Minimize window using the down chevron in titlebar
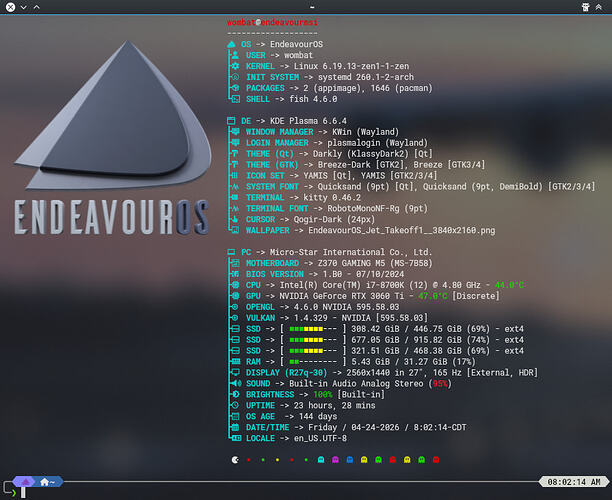The height and width of the screenshot is (500, 612). (x=23, y=7)
